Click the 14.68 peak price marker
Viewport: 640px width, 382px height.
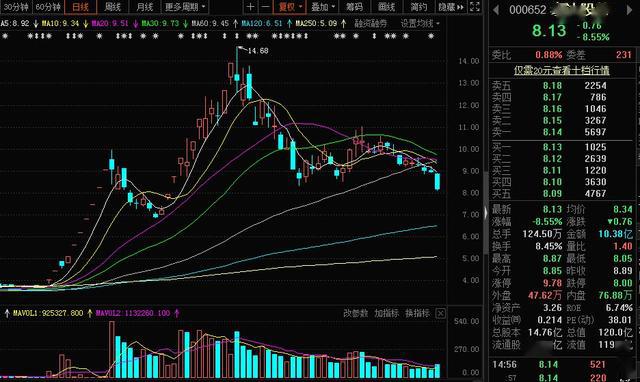(x=258, y=51)
